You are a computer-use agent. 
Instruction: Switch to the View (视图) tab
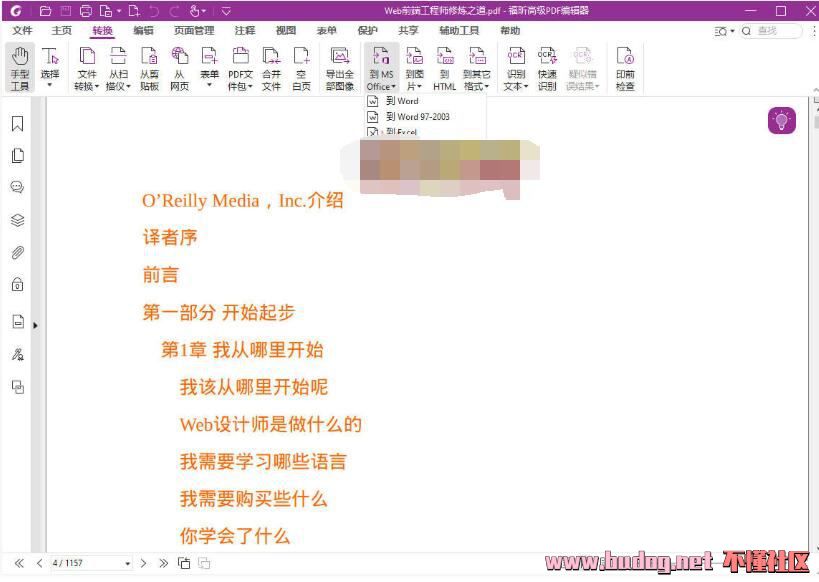(x=286, y=31)
